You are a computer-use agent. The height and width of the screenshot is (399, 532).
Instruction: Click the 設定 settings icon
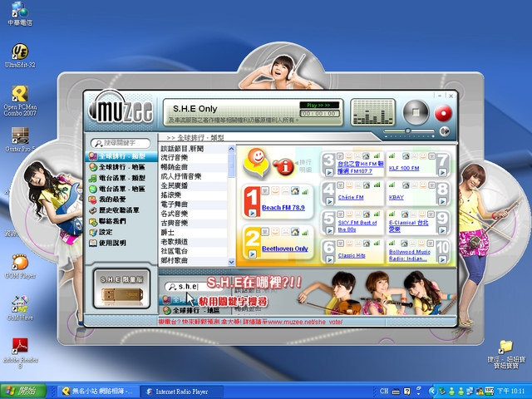93,233
